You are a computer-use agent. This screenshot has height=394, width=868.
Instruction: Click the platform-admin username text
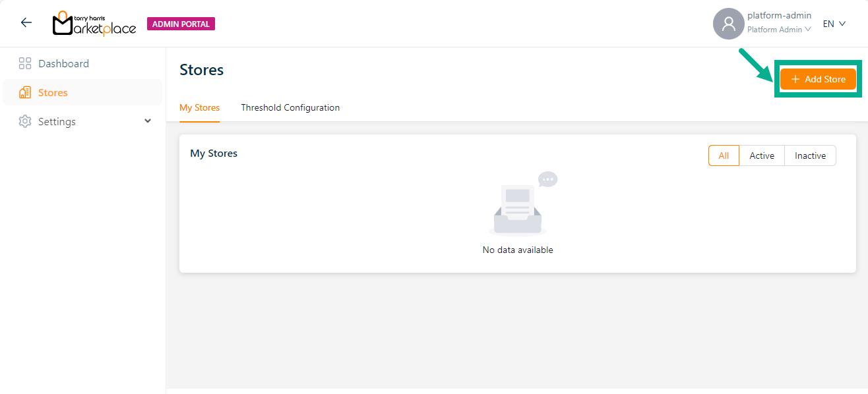coord(779,15)
